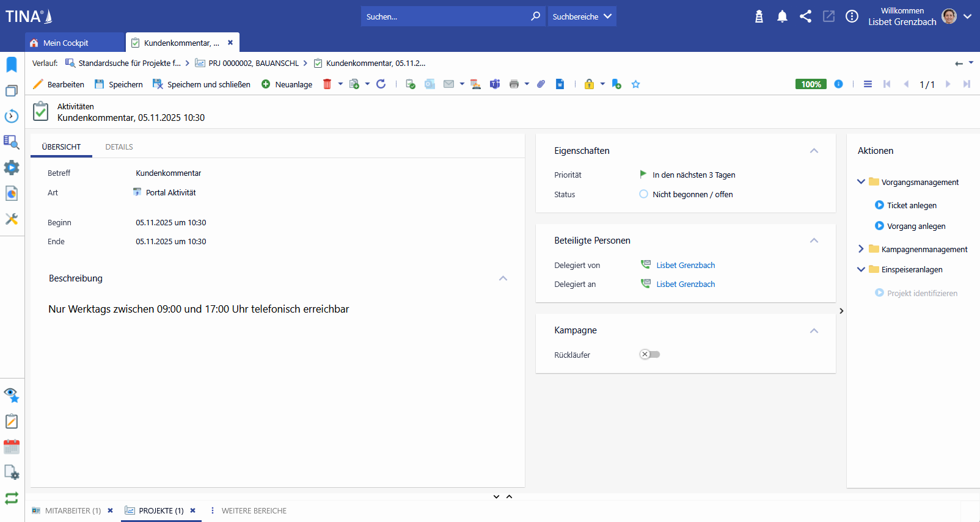Screen dimensions: 980x522
Task: Open the Suchbereiche dropdown
Action: pyautogui.click(x=582, y=16)
